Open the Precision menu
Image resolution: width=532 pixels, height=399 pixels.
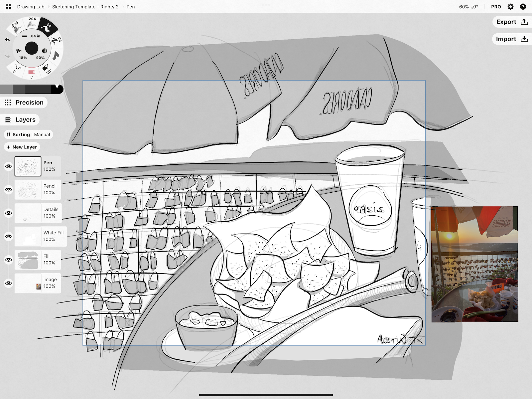tap(24, 102)
